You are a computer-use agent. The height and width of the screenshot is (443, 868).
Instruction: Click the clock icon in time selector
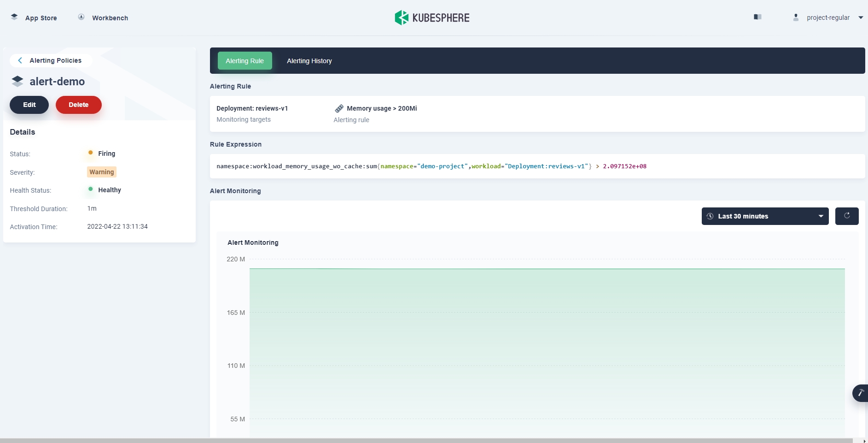pos(710,216)
